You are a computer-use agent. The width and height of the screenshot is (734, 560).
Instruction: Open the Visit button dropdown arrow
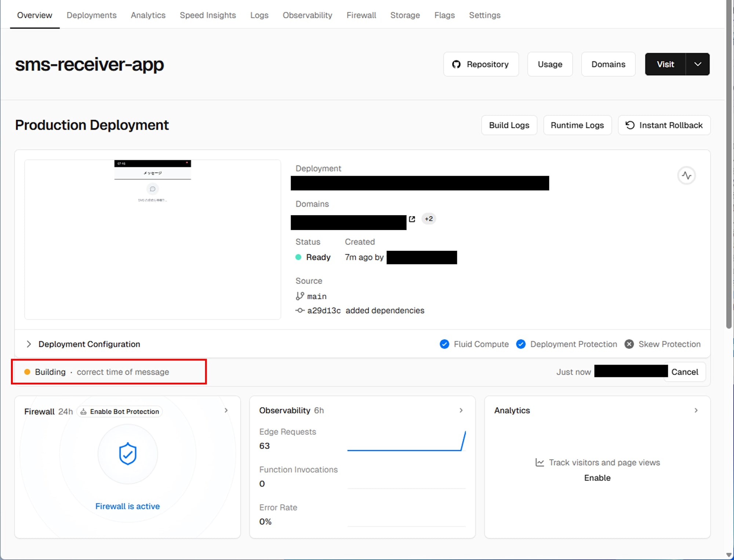(697, 64)
